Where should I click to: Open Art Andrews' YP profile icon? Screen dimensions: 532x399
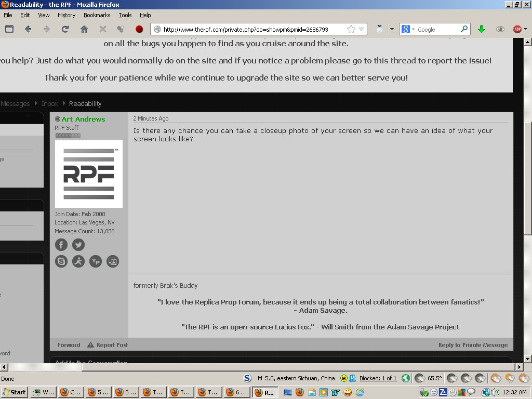(96, 261)
